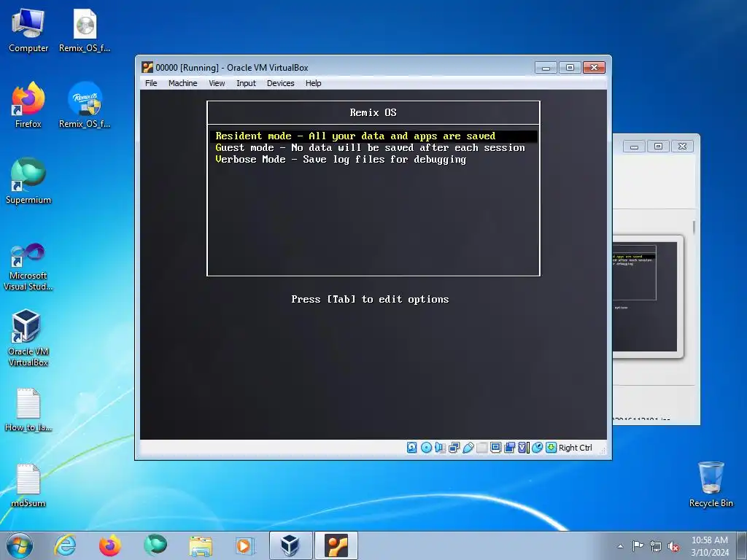Launch Internet Explorer from taskbar
The image size is (747, 560).
pos(65,545)
